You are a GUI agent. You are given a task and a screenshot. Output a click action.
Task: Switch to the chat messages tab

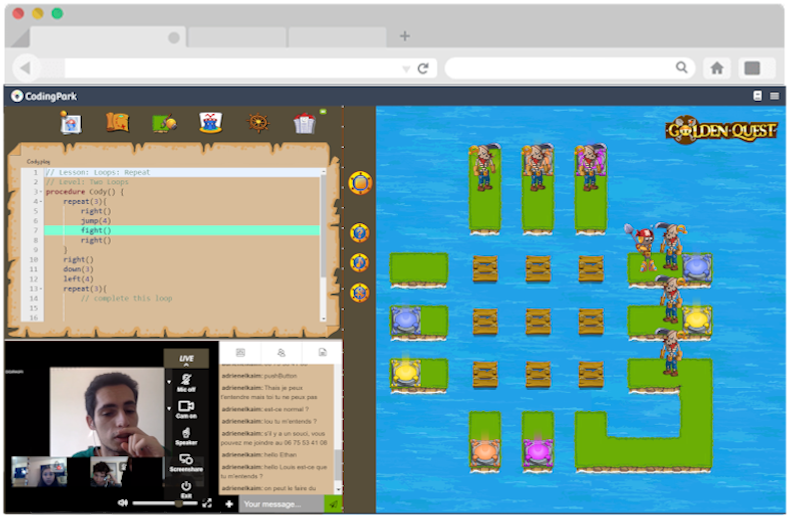[240, 352]
